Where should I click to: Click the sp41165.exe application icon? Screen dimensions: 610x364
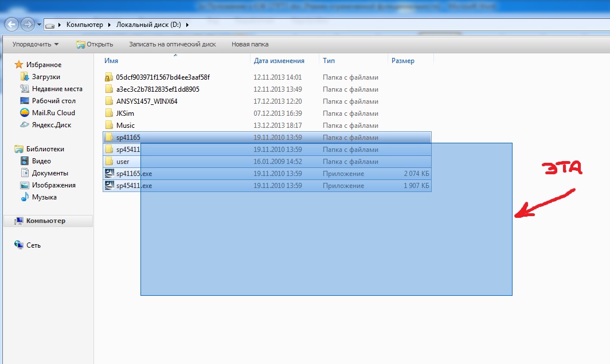[x=110, y=174]
